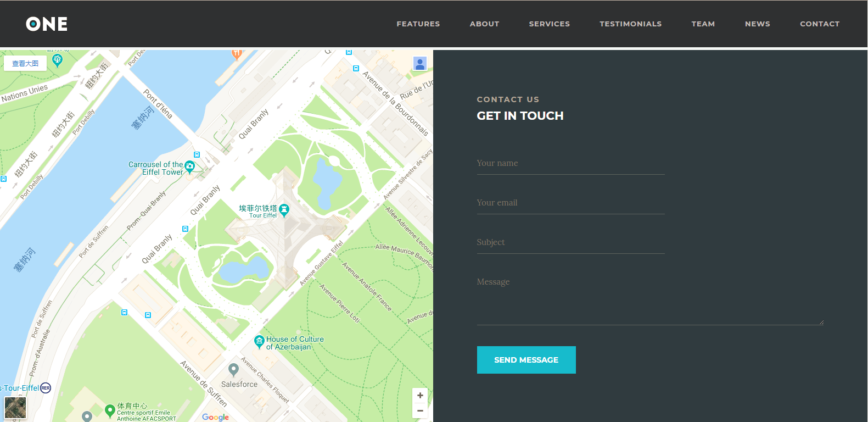Go to Features section
Viewport: 868px width, 422px height.
[418, 24]
